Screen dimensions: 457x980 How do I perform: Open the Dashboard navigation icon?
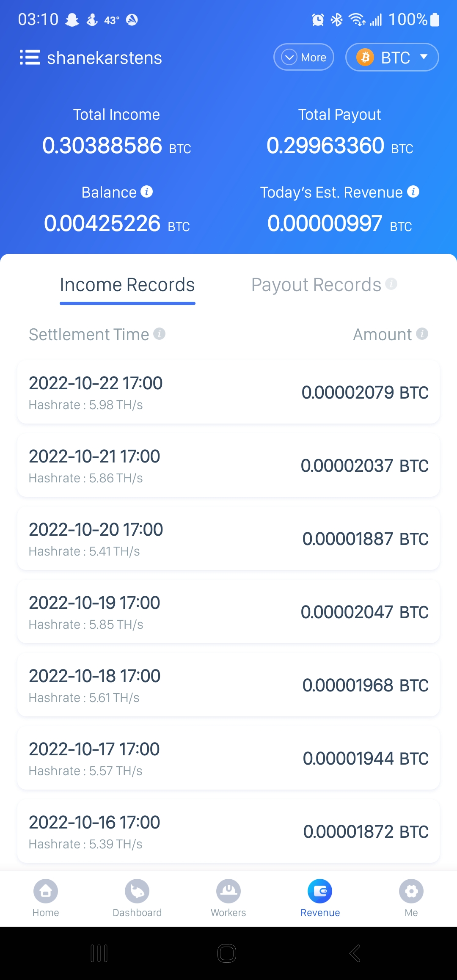(137, 891)
